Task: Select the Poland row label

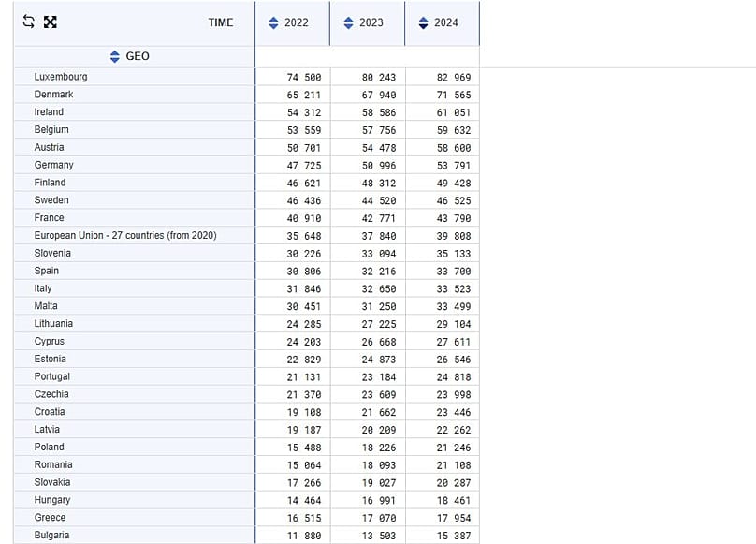Action: [50, 447]
